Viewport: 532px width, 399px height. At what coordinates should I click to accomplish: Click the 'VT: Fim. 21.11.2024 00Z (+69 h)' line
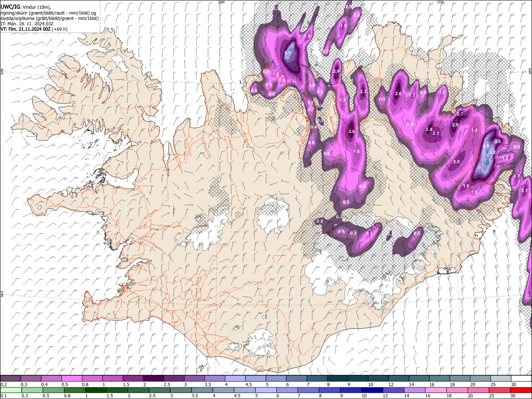(x=34, y=29)
